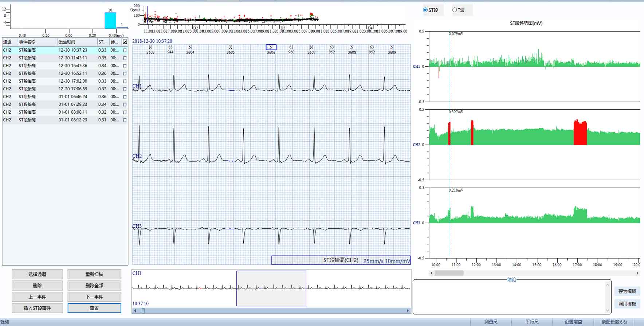Tick the checkbox for event 12-30 17:02:00
The height and width of the screenshot is (326, 644).
pos(125,81)
